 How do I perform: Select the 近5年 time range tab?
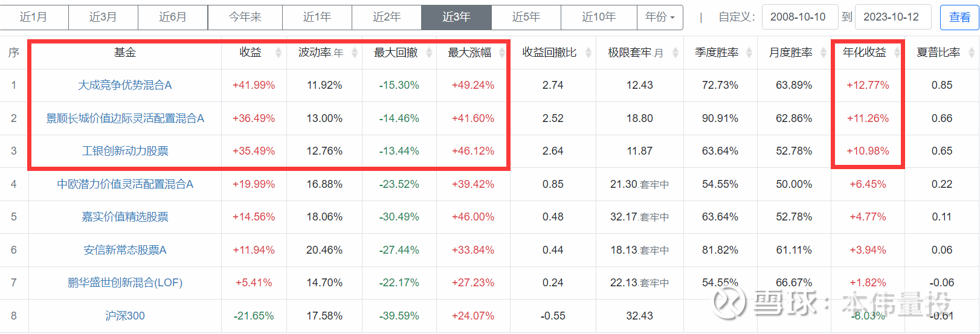click(526, 17)
